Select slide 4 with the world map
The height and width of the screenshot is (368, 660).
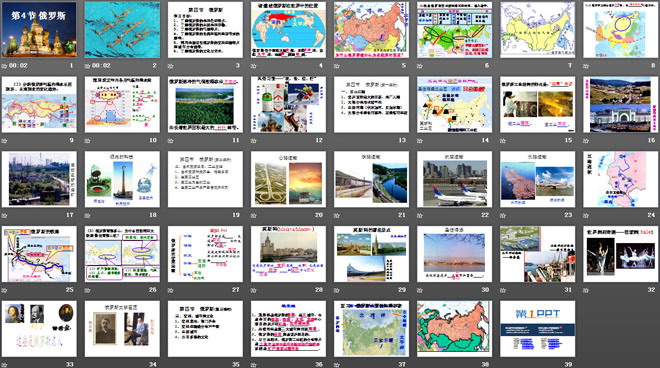coord(288,29)
